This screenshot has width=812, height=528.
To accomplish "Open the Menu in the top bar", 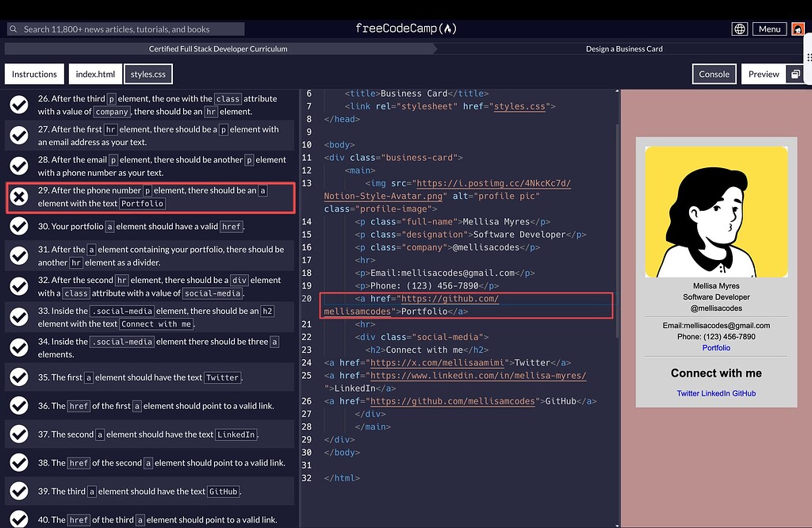I will [768, 28].
